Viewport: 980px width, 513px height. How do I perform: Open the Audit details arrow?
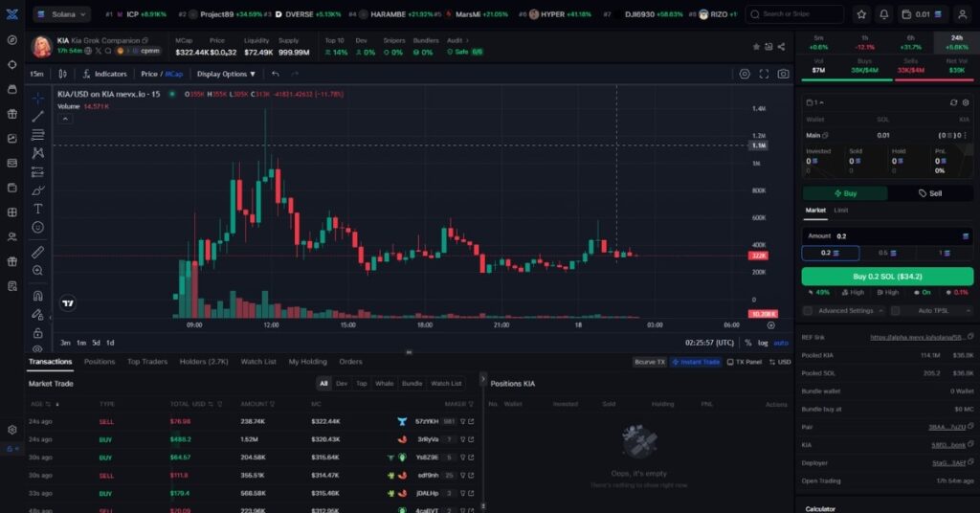(466, 40)
